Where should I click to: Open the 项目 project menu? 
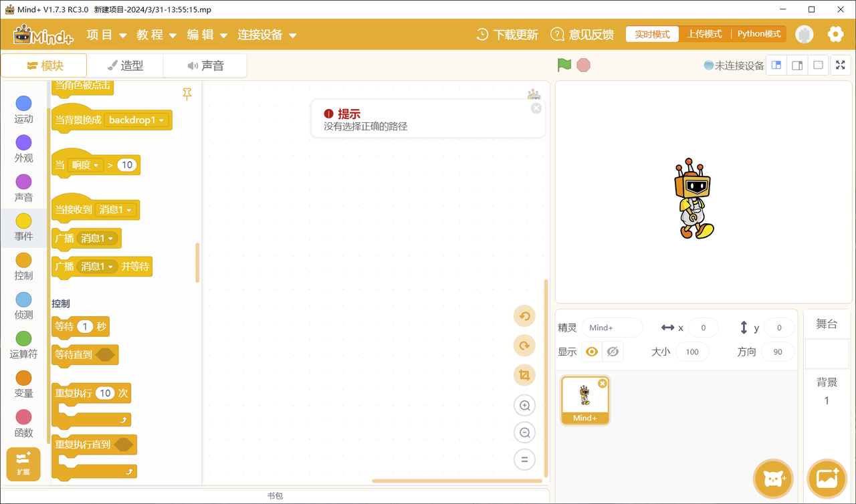[106, 35]
